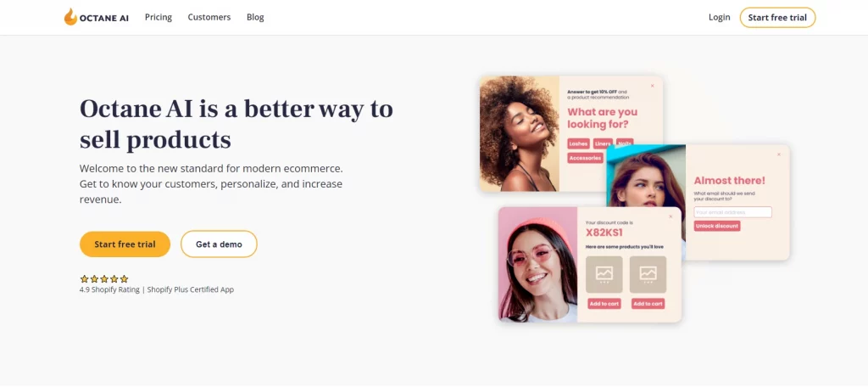Click the second product image placeholder
Image resolution: width=868 pixels, height=387 pixels.
648,274
